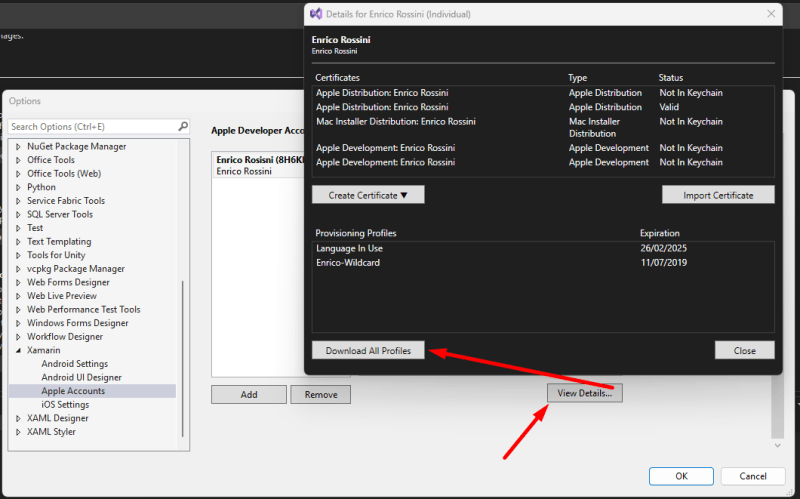The image size is (800, 499).
Task: Click the 26/02/2025 expiration date
Action: pos(663,248)
